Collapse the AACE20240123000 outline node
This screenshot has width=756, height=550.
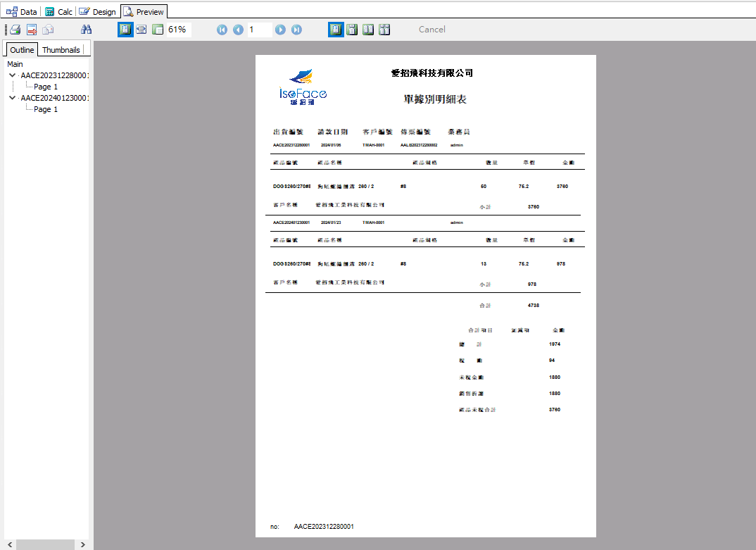point(13,98)
